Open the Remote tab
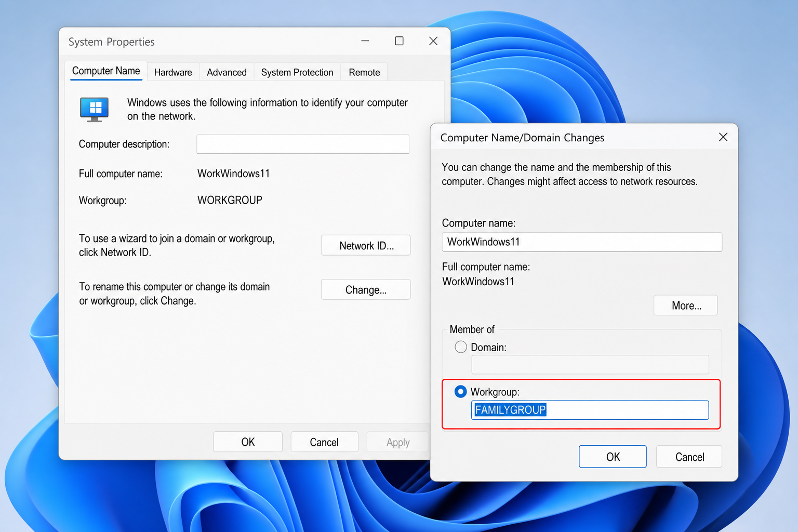The width and height of the screenshot is (798, 532). click(364, 72)
